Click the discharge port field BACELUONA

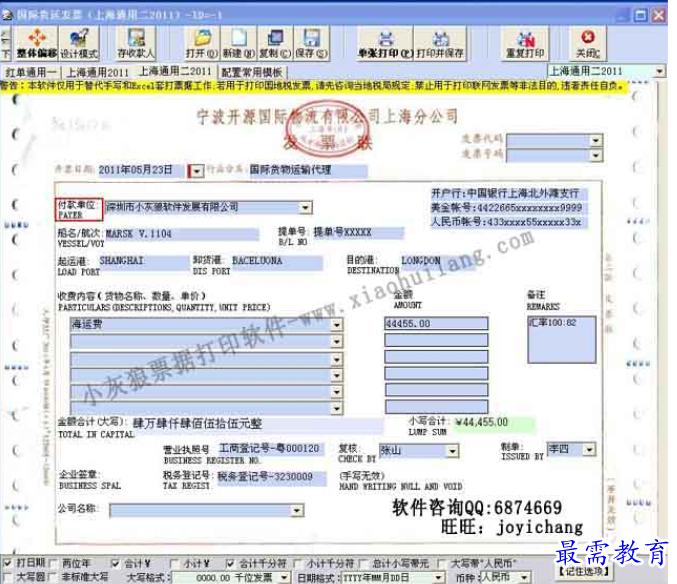277,261
